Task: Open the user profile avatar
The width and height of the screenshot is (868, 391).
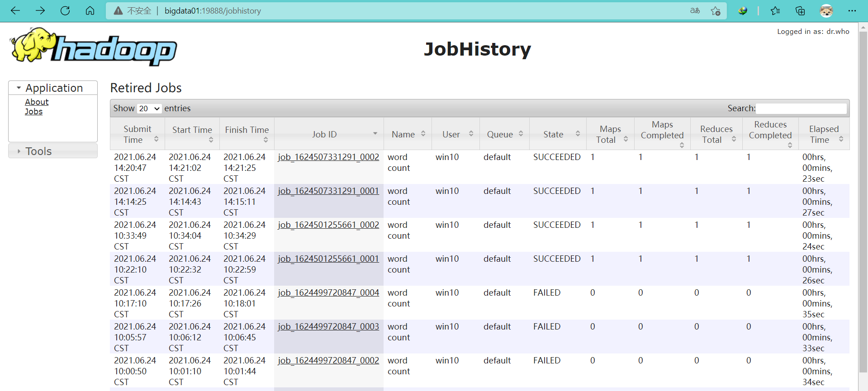Action: (826, 10)
